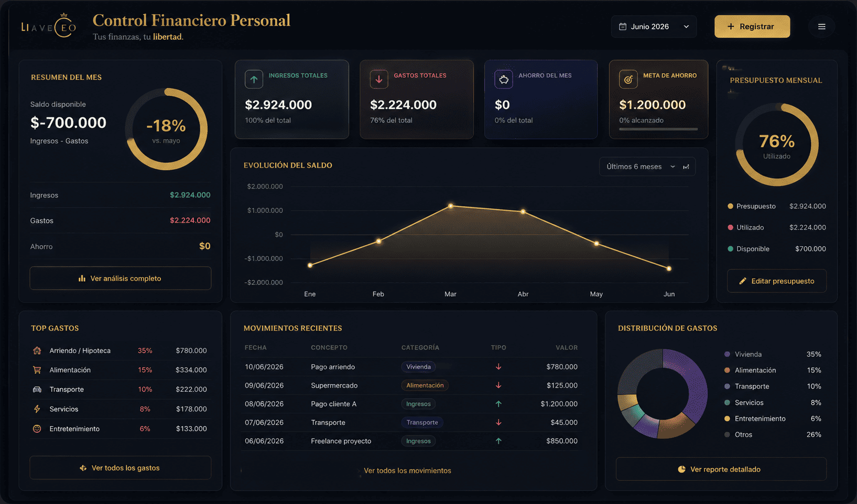Toggle chart type icon next to Últimos 6 meses
Screen dimensions: 857x504
coord(686,167)
